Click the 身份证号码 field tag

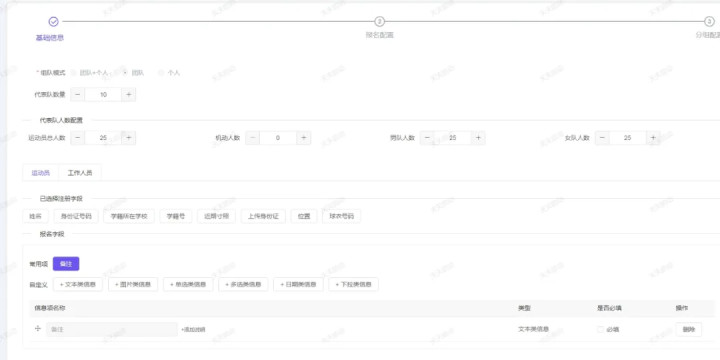pyautogui.click(x=76, y=216)
